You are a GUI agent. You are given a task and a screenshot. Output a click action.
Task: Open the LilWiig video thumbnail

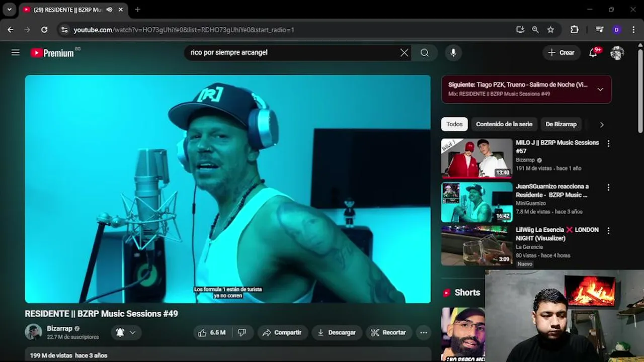click(476, 245)
